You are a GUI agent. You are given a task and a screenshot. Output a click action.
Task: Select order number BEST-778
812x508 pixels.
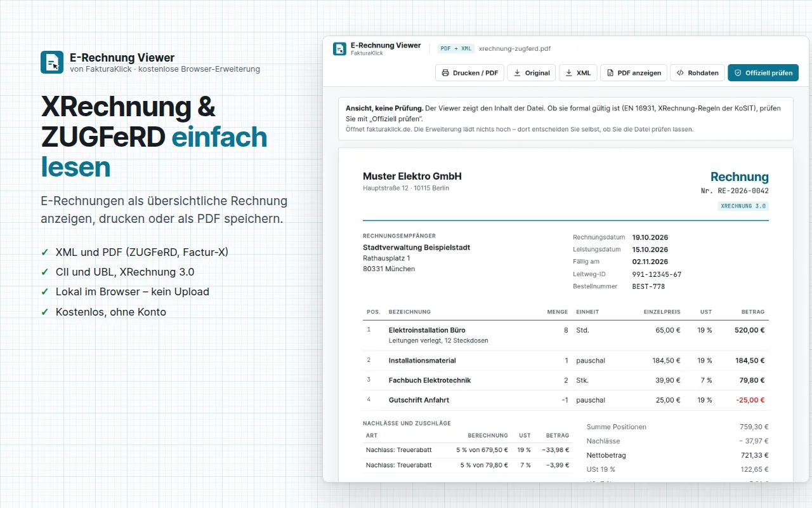[648, 286]
